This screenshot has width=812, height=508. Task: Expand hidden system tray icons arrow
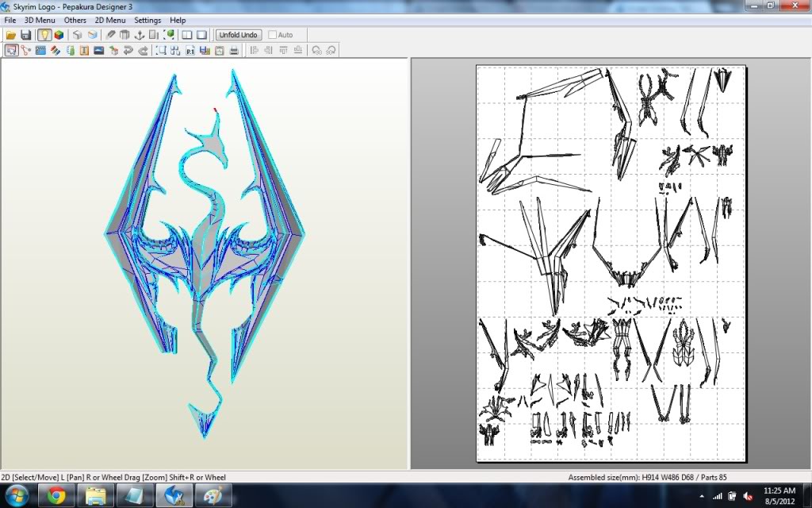coord(702,496)
